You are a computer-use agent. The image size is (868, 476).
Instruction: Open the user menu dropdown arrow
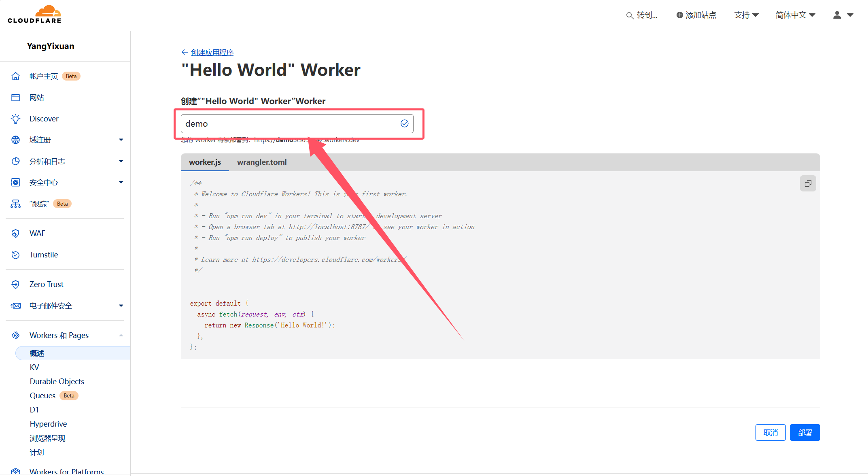point(850,15)
